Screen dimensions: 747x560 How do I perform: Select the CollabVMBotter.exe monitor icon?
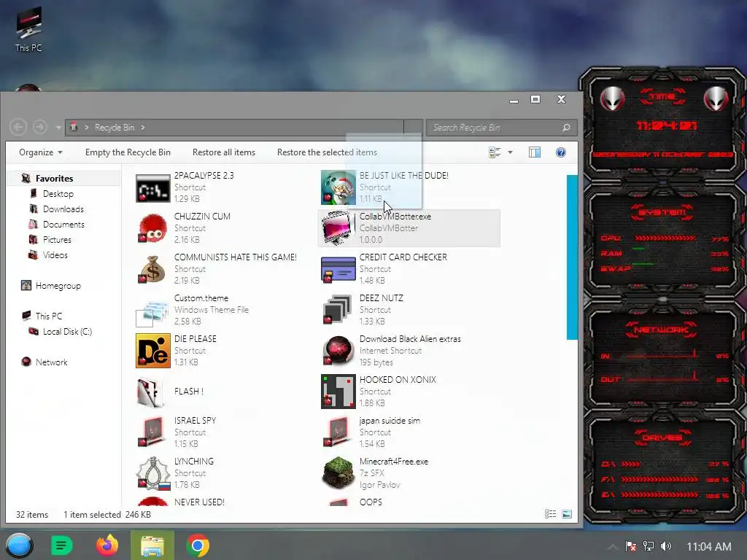[x=338, y=228]
